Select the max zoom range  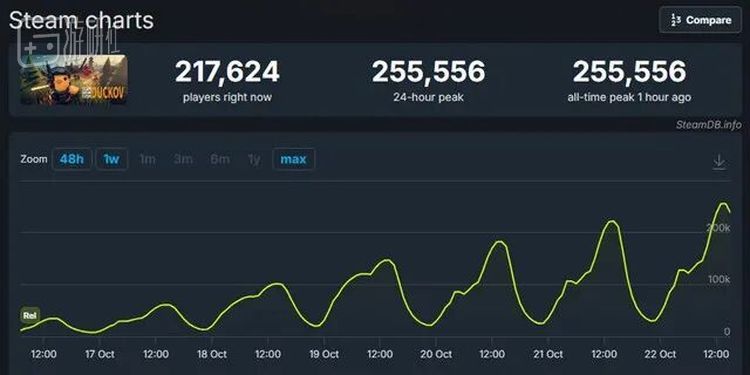click(x=293, y=159)
